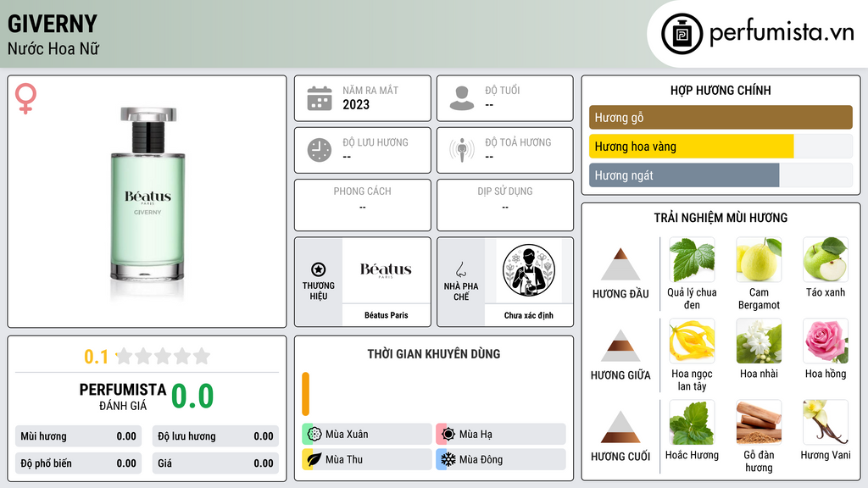
Task: Click the Hương đầu pyramid icon
Action: click(x=620, y=264)
